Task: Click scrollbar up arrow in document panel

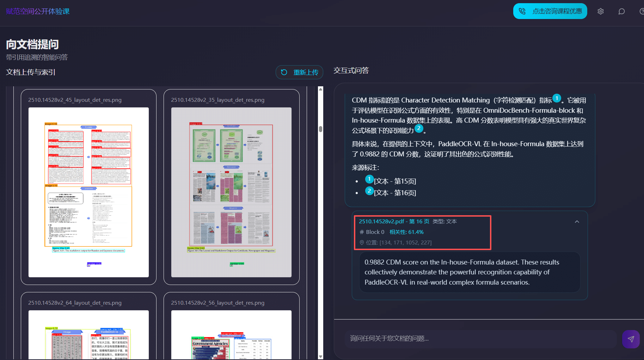Action: (320, 89)
